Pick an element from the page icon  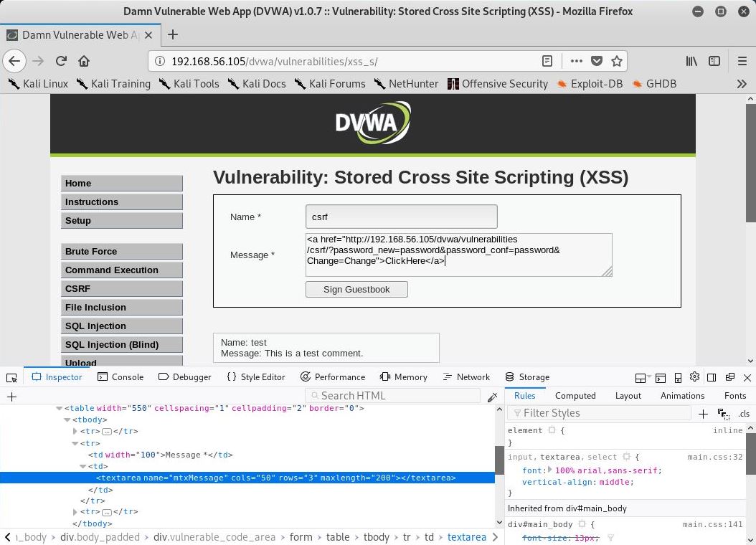(11, 377)
